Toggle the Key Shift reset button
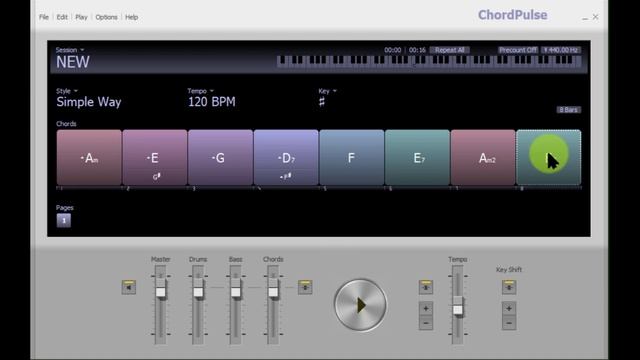The image size is (640, 360). click(x=509, y=287)
